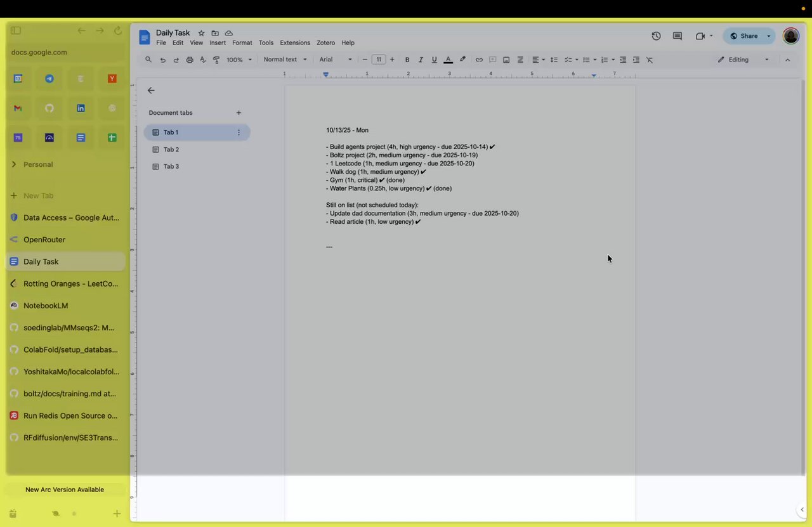812x527 pixels.
Task: Click the Share button
Action: [743, 36]
